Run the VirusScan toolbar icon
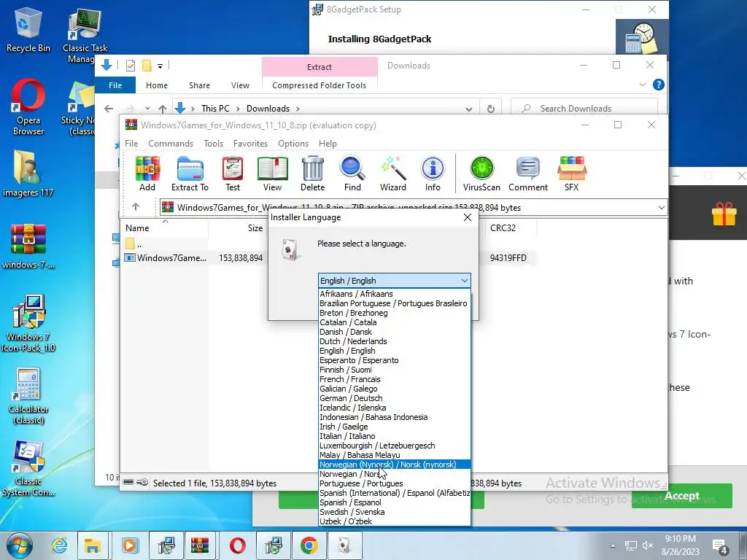The image size is (747, 560). pyautogui.click(x=481, y=174)
